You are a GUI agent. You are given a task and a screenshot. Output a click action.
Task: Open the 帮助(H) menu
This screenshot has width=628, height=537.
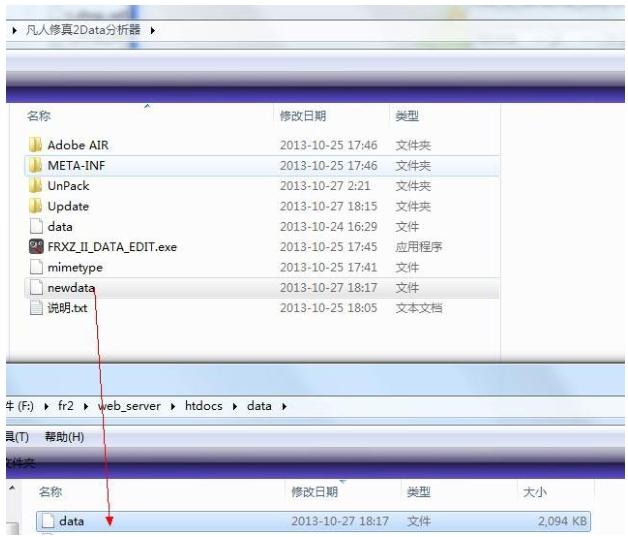64,436
